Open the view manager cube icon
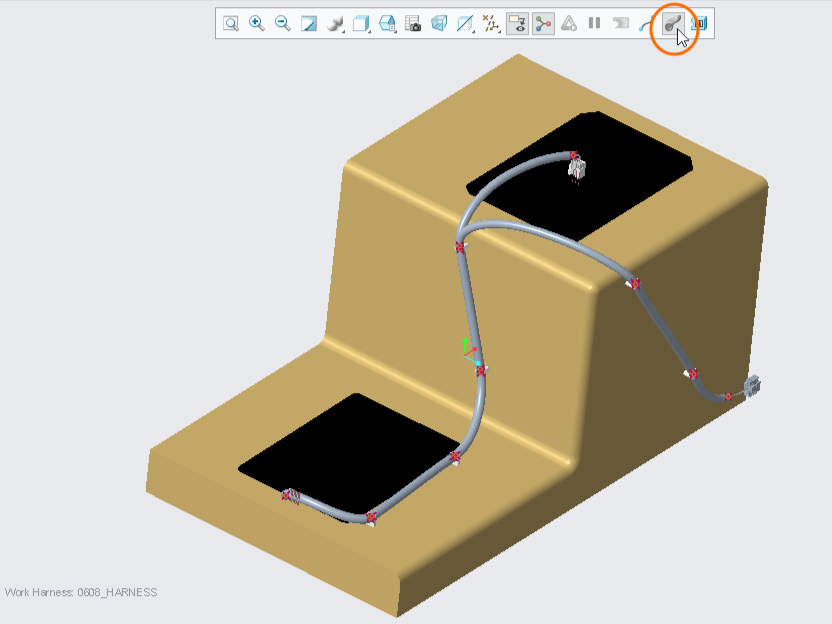The width and height of the screenshot is (832, 624). tap(387, 24)
